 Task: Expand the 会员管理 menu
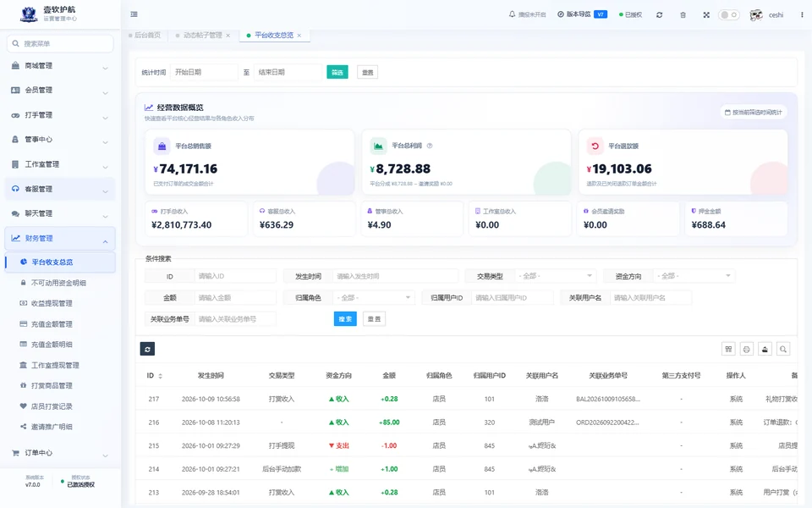pos(60,91)
